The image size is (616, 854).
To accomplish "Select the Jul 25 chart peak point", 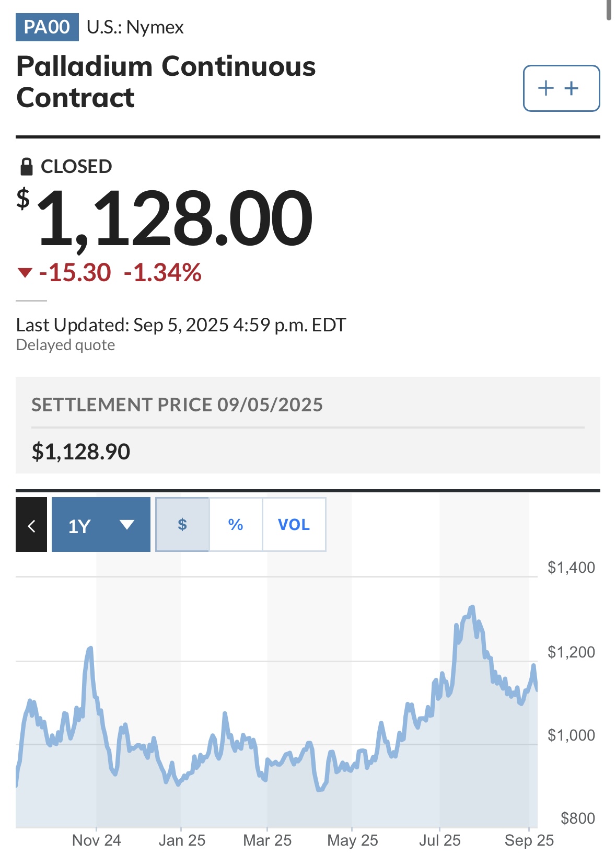I will click(x=472, y=607).
